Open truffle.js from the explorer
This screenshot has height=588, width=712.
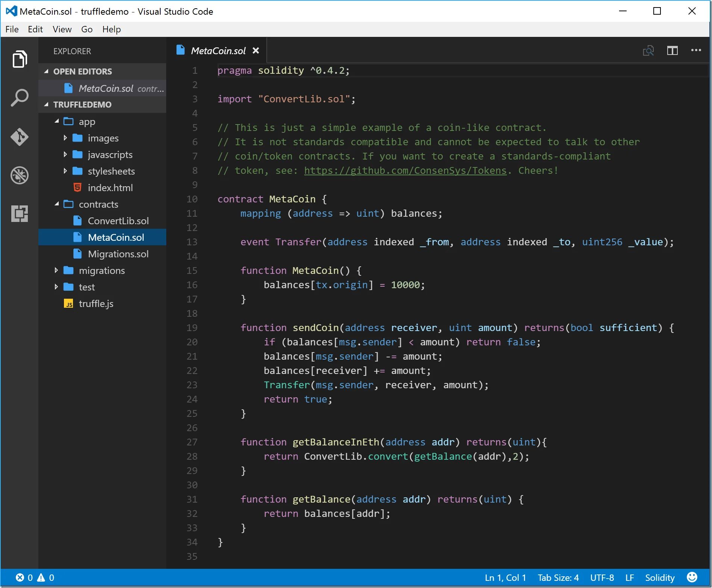click(102, 303)
